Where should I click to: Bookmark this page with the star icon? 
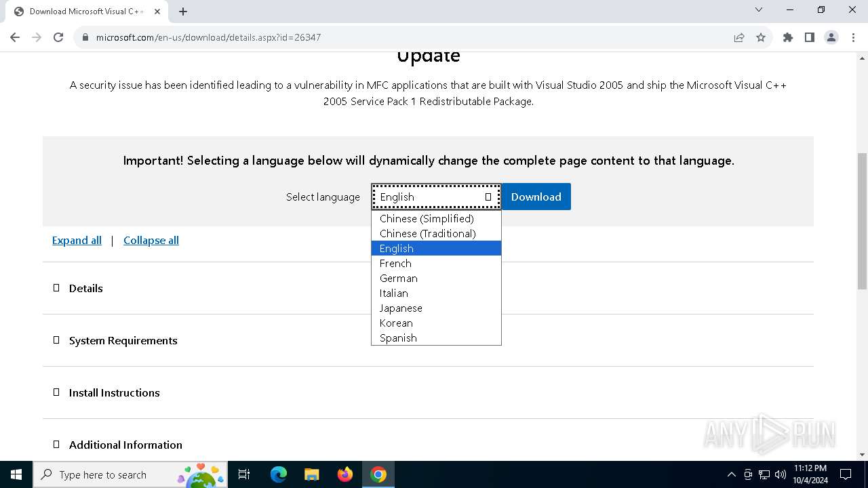pyautogui.click(x=761, y=37)
